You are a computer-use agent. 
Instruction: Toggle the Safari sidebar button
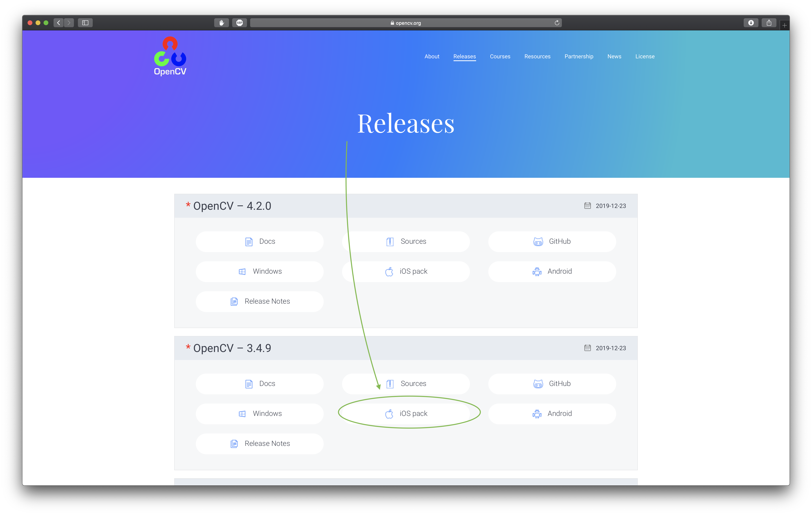(85, 23)
